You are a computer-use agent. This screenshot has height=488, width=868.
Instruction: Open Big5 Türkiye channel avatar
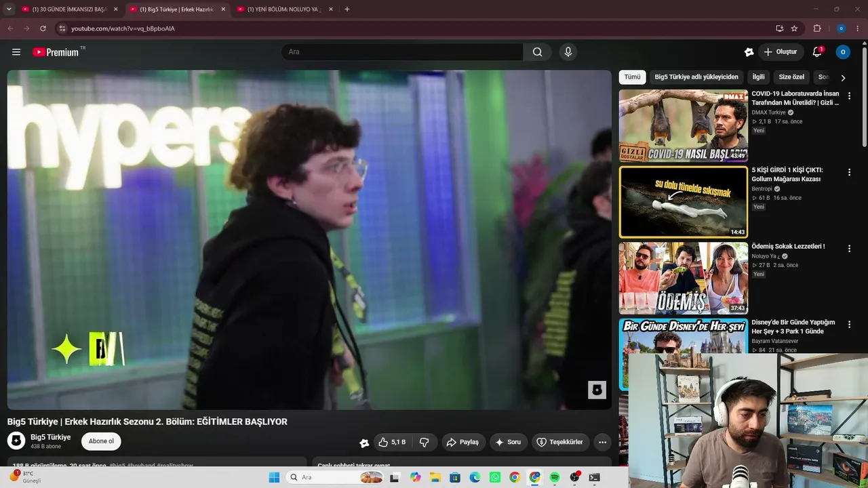pyautogui.click(x=16, y=441)
